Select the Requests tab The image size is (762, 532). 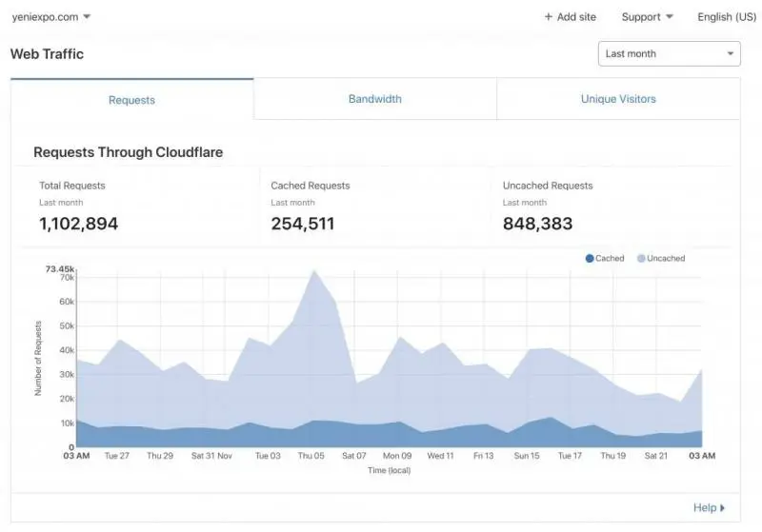point(131,100)
